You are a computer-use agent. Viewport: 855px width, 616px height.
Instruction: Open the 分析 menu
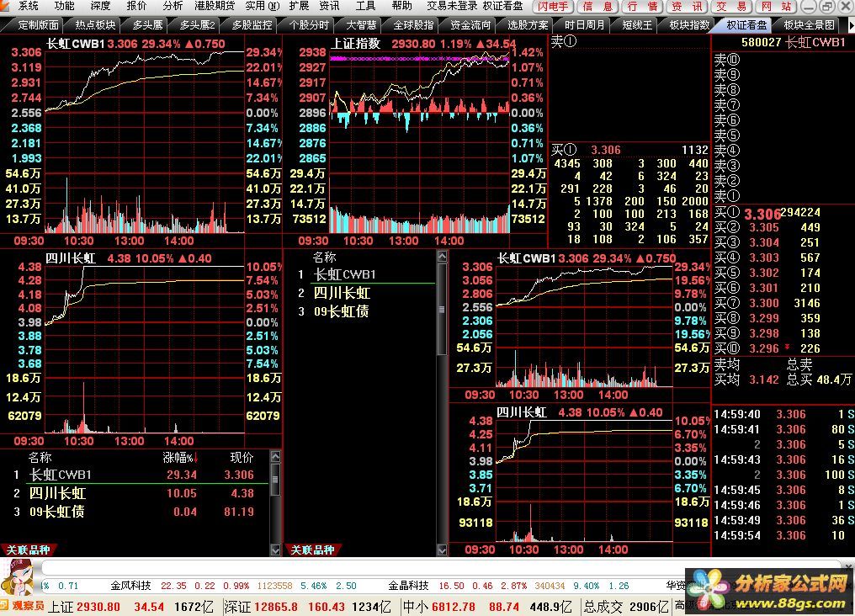[173, 6]
